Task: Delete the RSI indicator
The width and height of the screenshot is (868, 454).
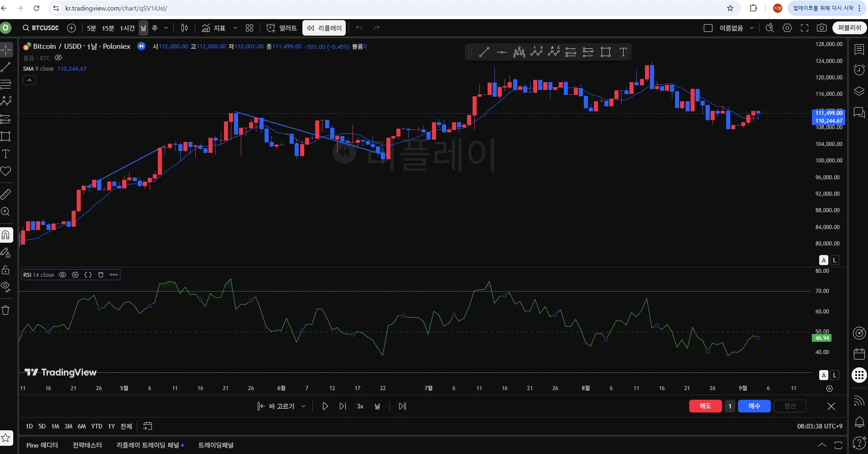Action: [x=101, y=275]
